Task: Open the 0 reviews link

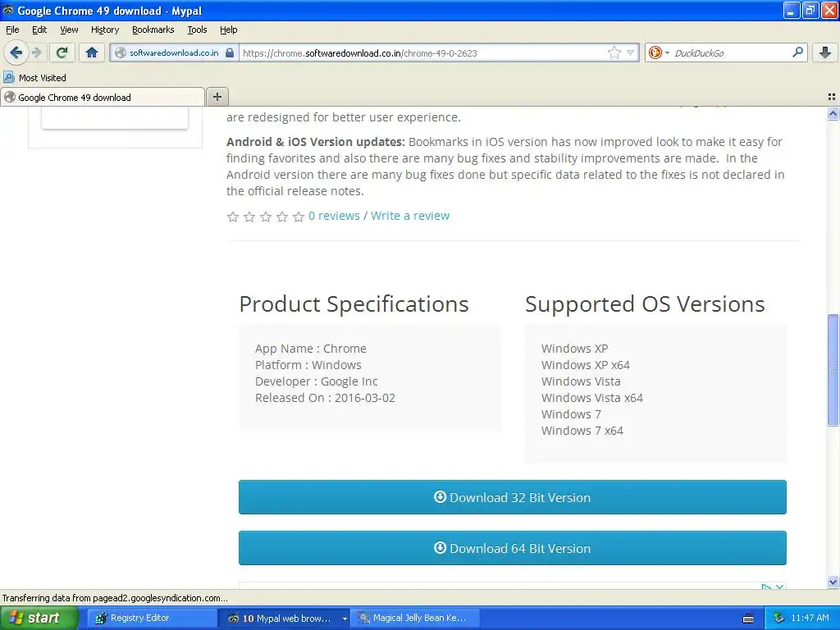Action: click(x=334, y=216)
